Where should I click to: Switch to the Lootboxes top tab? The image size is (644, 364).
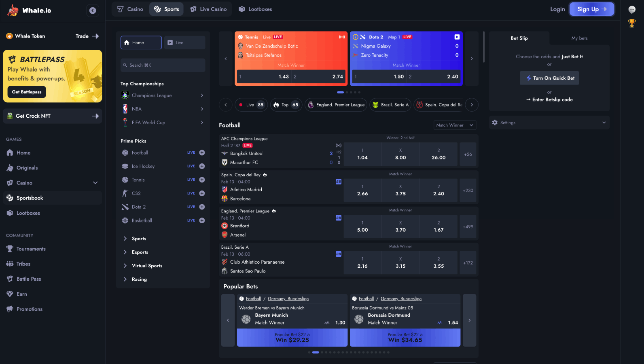pyautogui.click(x=255, y=9)
